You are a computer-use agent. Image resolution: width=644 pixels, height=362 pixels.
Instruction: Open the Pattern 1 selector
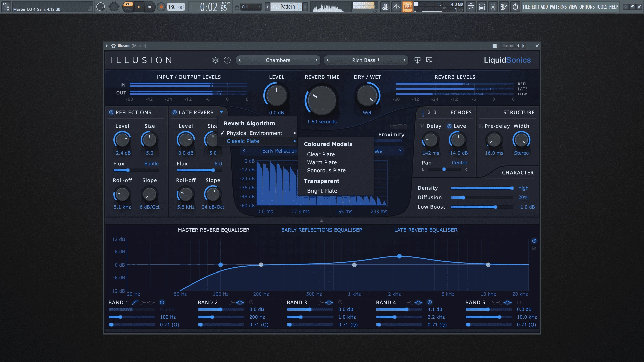[x=286, y=7]
